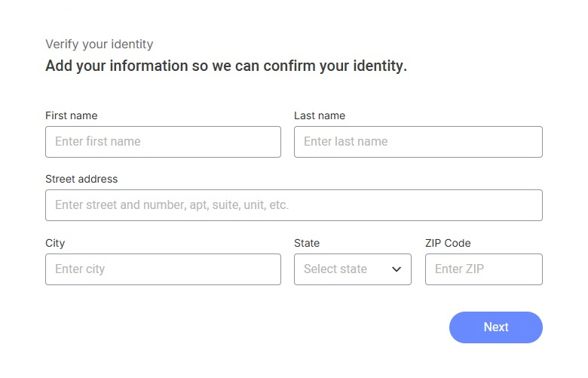Click the "State" label above dropdown

[x=307, y=243]
